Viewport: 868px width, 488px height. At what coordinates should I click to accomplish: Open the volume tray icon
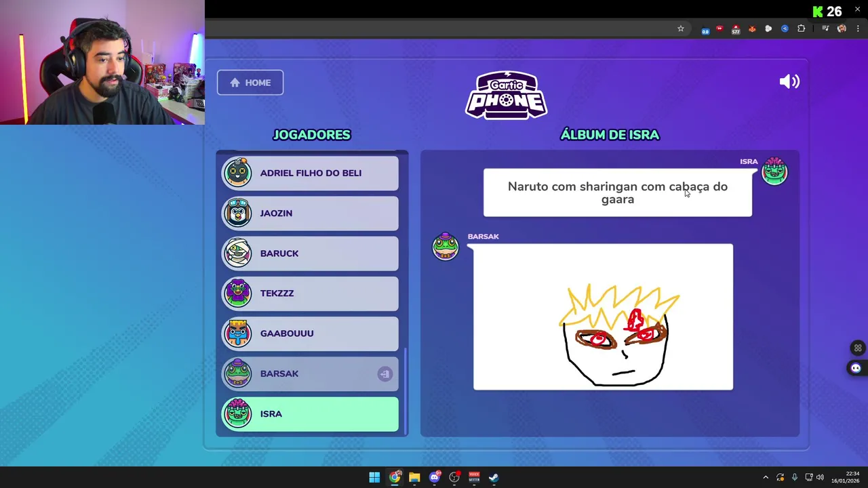pos(820,478)
